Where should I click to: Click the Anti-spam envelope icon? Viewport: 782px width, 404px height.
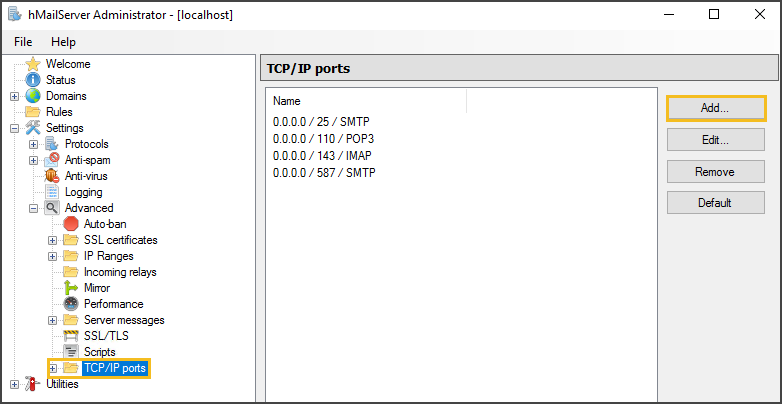tap(52, 160)
